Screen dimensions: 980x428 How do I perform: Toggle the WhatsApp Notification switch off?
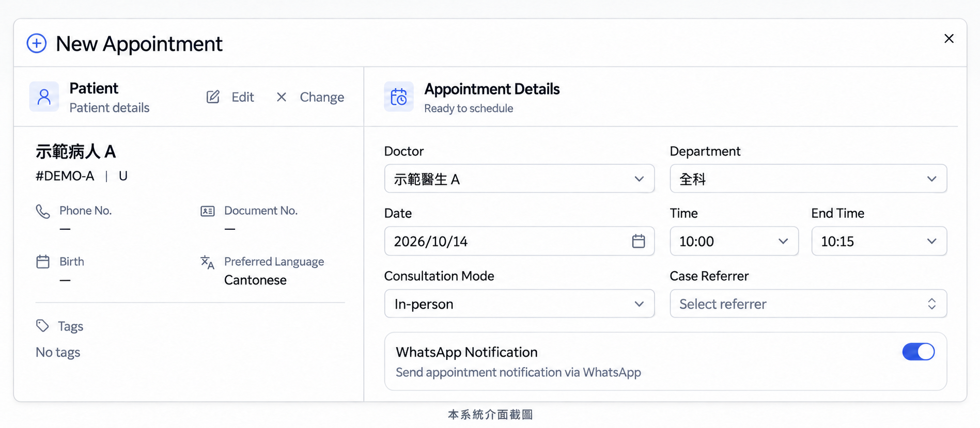pos(918,352)
